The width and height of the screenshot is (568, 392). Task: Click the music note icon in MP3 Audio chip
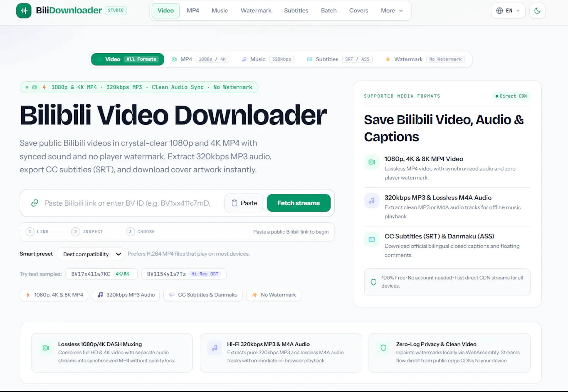pyautogui.click(x=100, y=295)
